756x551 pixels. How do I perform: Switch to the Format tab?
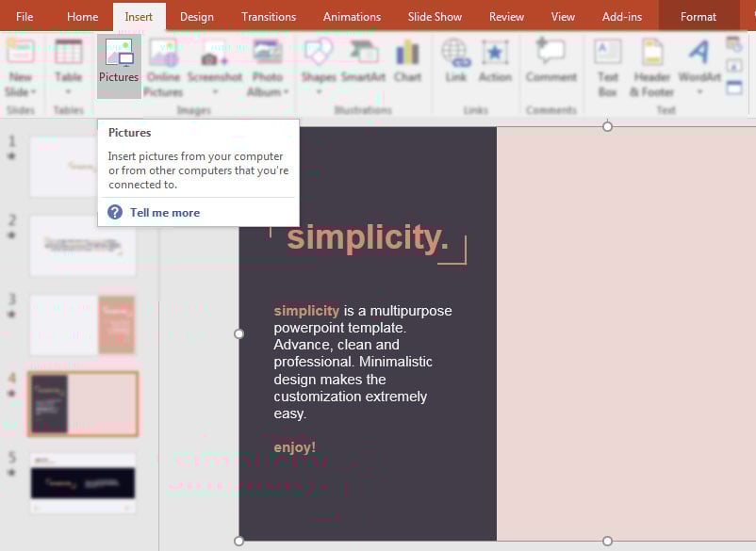click(x=698, y=16)
